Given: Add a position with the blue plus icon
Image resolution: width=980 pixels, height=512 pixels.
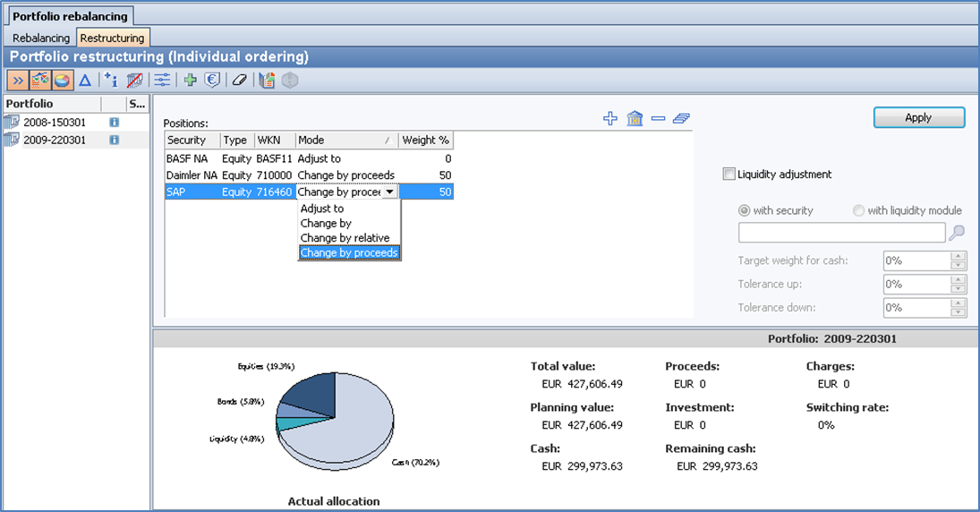Looking at the screenshot, I should tap(610, 119).
